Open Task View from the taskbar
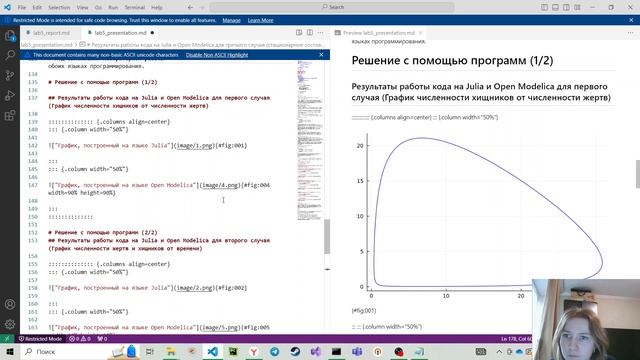 pyautogui.click(x=150, y=351)
